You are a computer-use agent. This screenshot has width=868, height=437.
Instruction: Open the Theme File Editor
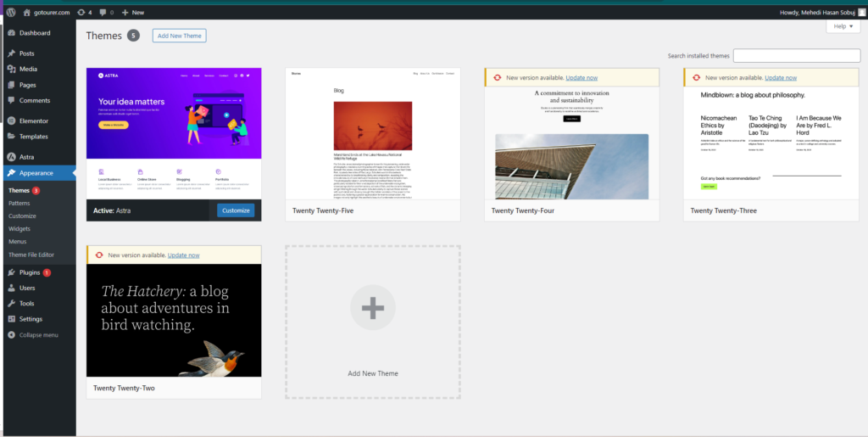(x=31, y=255)
